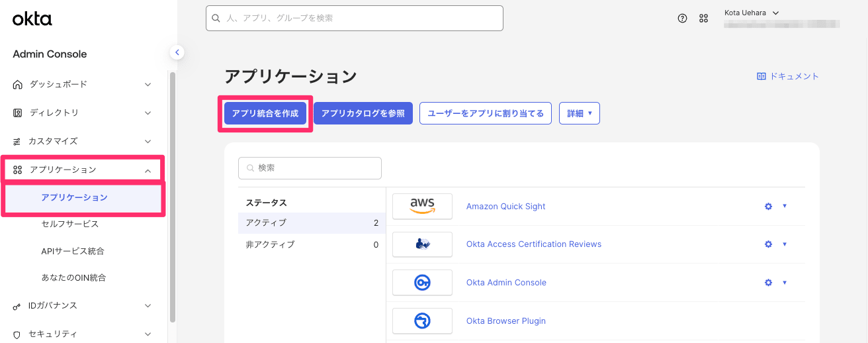This screenshot has width=868, height=343.
Task: Open dropdown arrow for Amazon Quick Sight row
Action: [x=785, y=206]
